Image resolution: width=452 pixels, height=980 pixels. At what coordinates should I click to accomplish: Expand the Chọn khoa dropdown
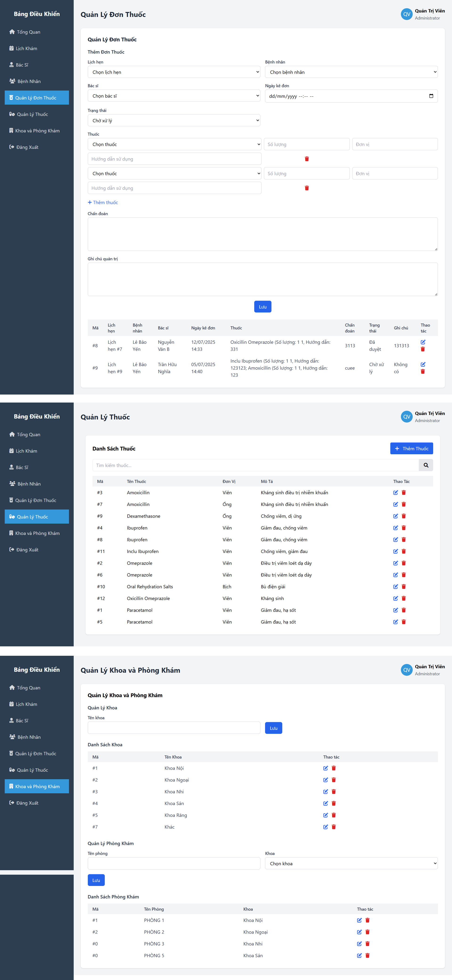(x=351, y=863)
